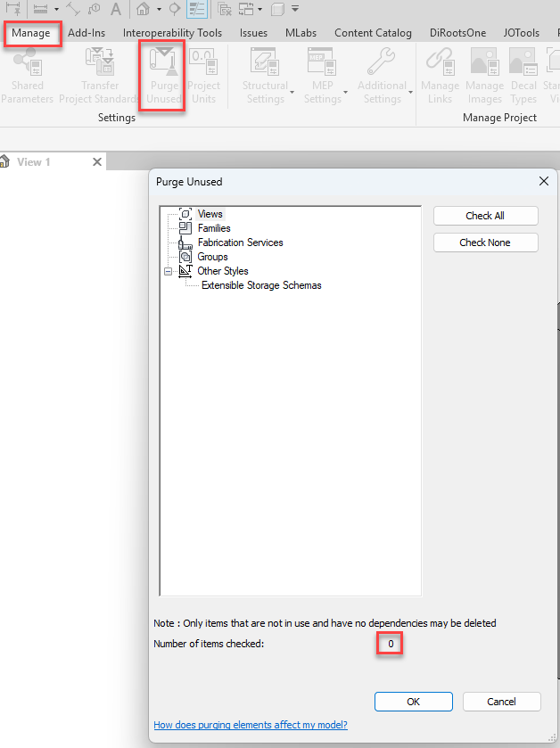560x748 pixels.
Task: Click the Other Styles icon in tree
Action: 185,271
